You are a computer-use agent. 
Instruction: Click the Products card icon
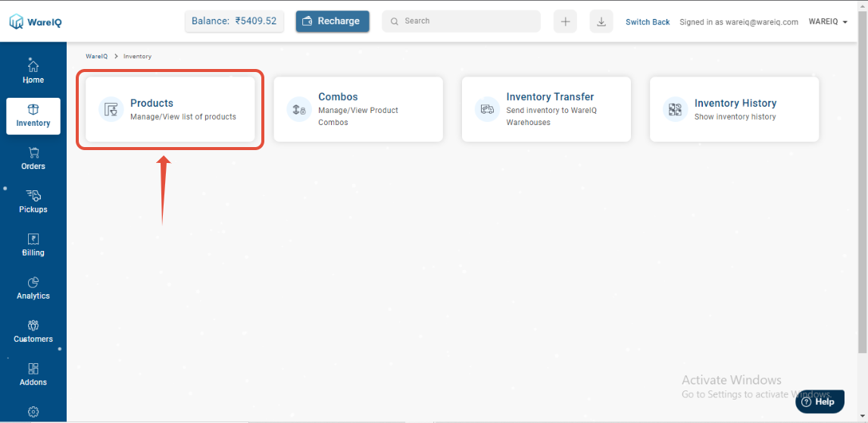[111, 109]
